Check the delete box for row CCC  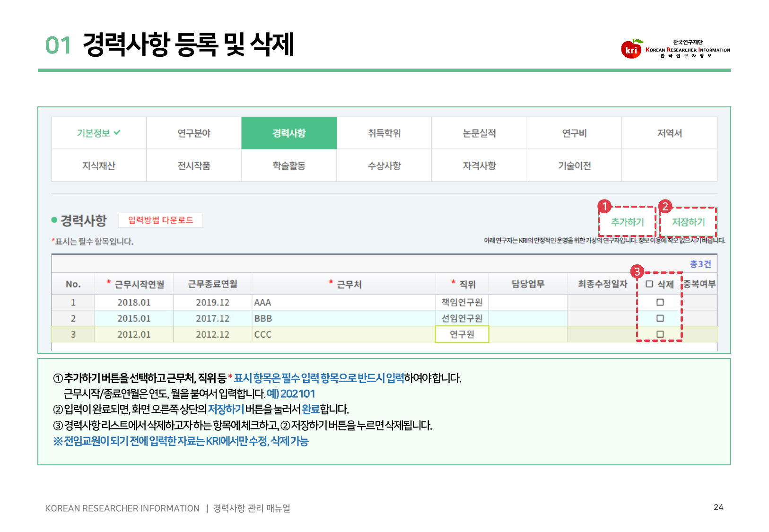[x=660, y=334]
